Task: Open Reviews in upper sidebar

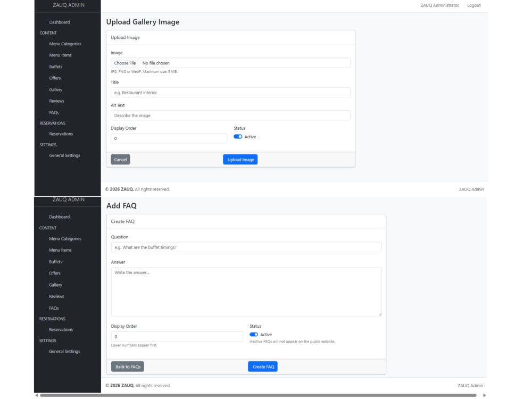Action: tap(57, 101)
